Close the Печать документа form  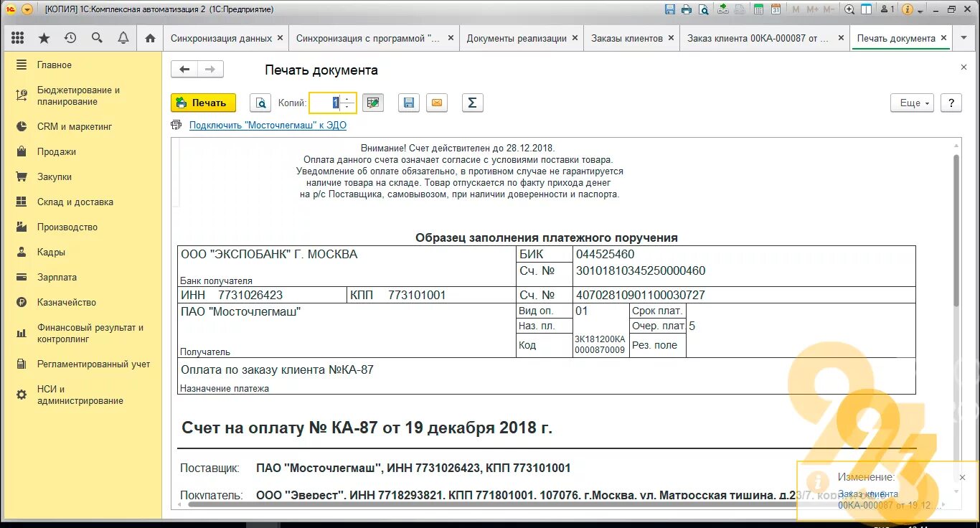[963, 67]
